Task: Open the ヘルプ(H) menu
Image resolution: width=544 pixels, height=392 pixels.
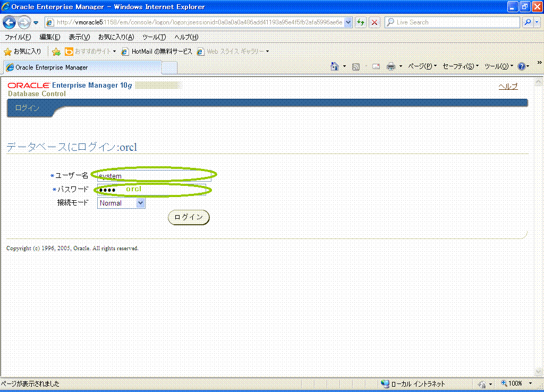Action: click(x=186, y=37)
